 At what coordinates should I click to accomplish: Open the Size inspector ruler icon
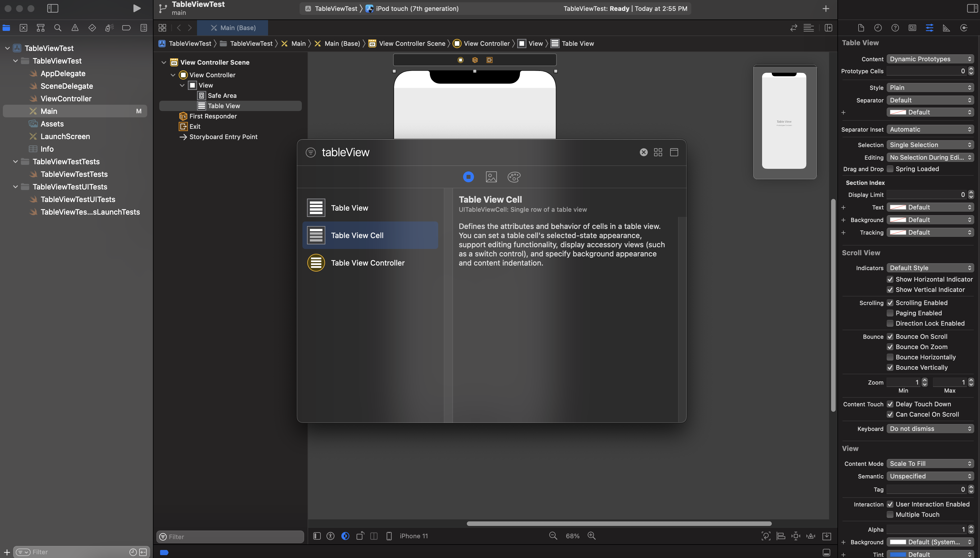[x=946, y=27]
